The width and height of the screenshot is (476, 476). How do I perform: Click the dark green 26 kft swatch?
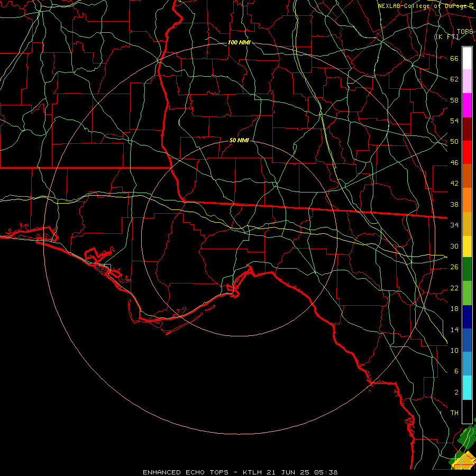click(x=467, y=269)
